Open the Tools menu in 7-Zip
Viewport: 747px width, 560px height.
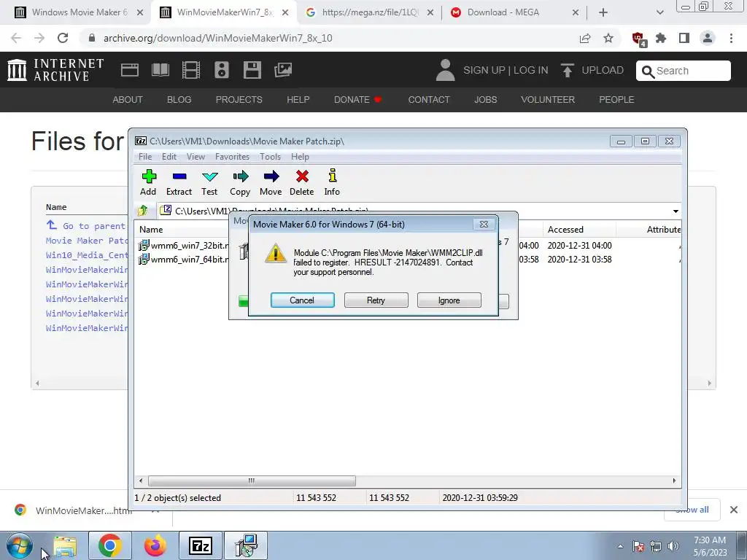point(270,157)
